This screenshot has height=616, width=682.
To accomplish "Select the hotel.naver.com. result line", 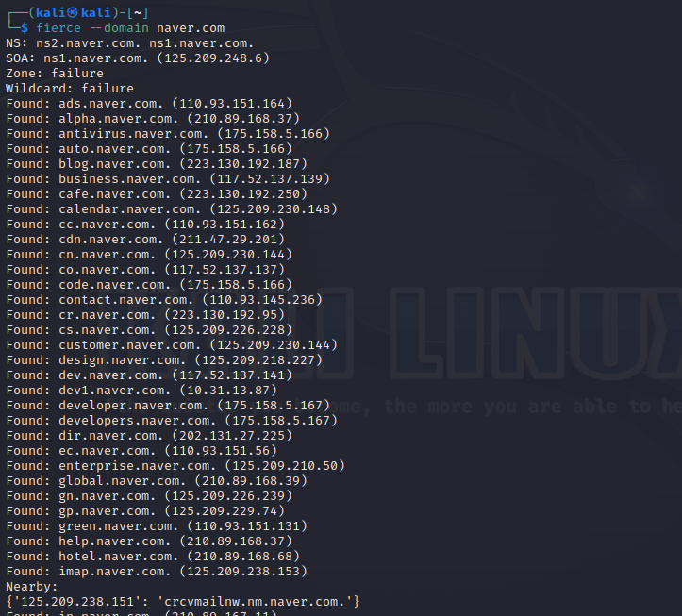I will pyautogui.click(x=153, y=556).
